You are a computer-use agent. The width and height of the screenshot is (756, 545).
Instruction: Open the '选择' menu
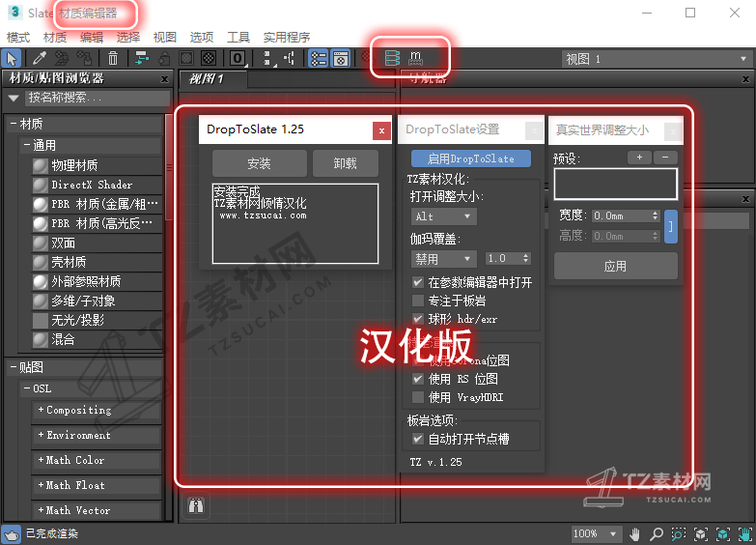[x=128, y=37]
